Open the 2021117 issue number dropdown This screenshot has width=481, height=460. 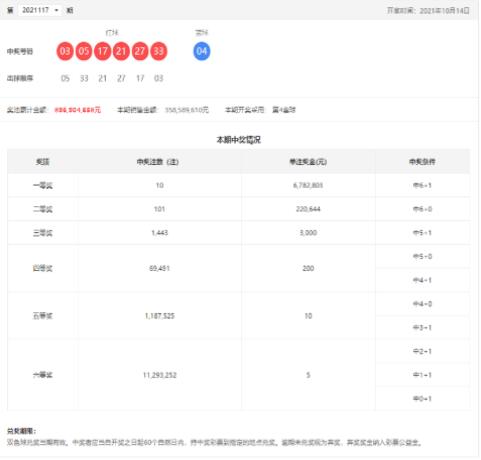point(40,10)
